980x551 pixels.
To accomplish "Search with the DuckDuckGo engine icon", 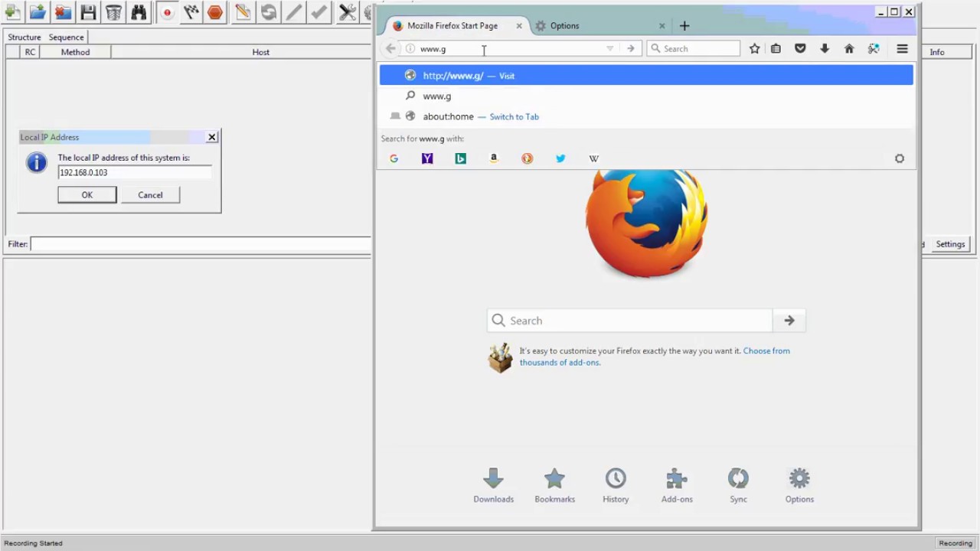I will click(x=527, y=158).
